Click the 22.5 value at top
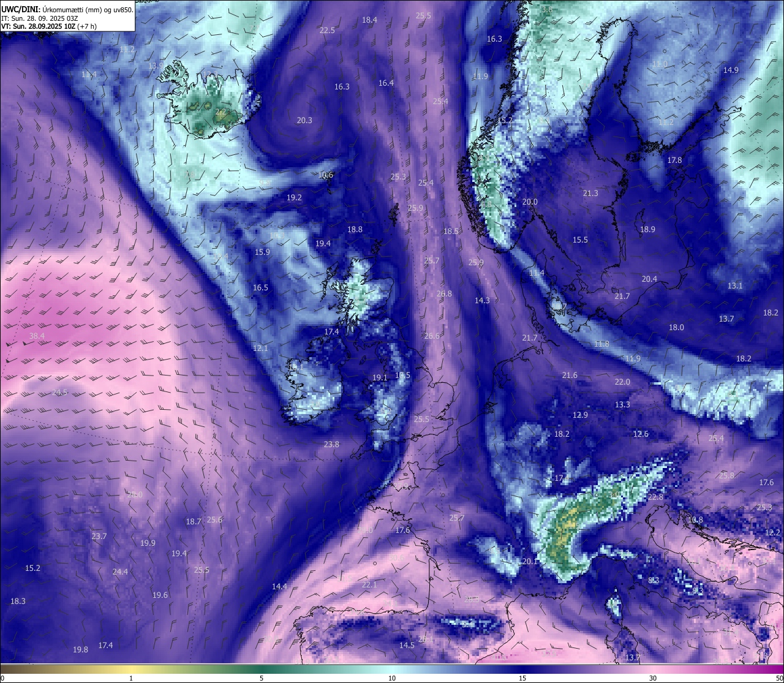This screenshot has width=784, height=683. (x=327, y=31)
